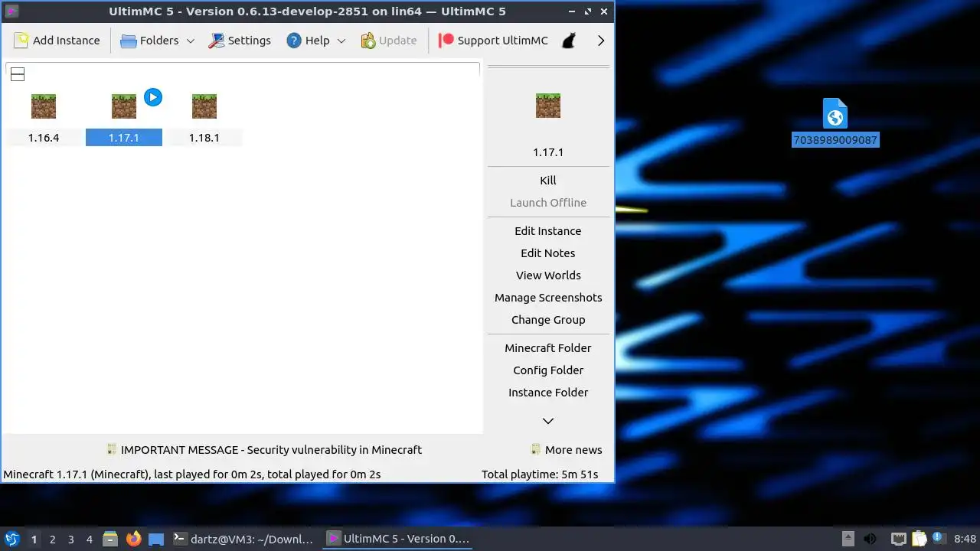Click the black cat icon in the toolbar
Viewport: 980px width, 551px height.
(569, 41)
